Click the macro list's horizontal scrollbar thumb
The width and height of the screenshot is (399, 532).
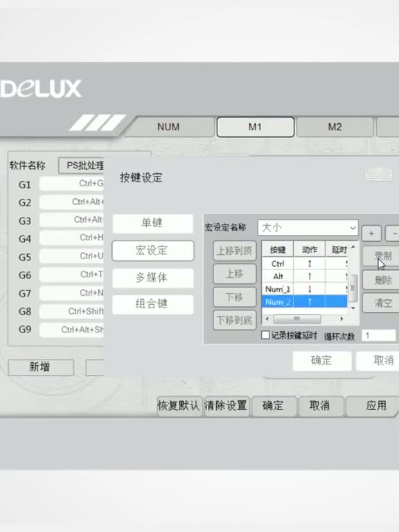pos(297,319)
